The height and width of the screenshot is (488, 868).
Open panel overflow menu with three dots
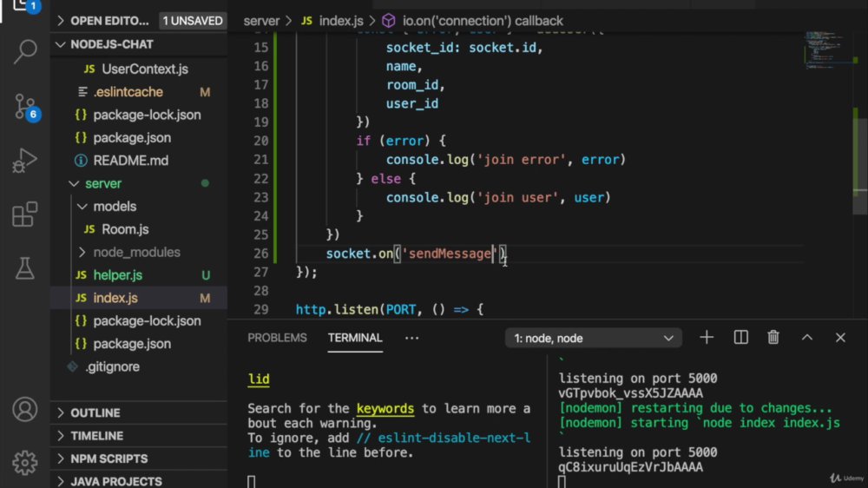coord(411,338)
